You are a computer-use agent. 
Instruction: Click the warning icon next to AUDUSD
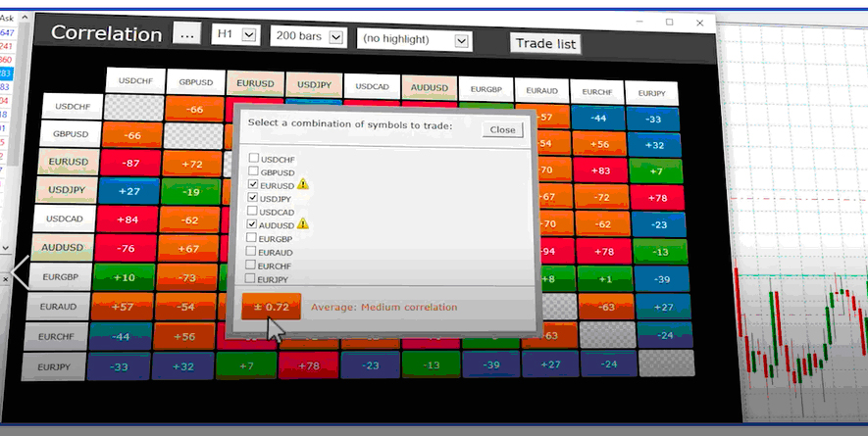pos(302,224)
